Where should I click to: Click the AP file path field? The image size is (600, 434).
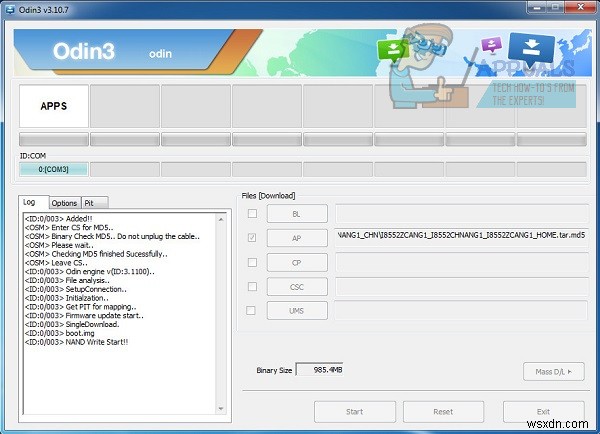tap(461, 238)
